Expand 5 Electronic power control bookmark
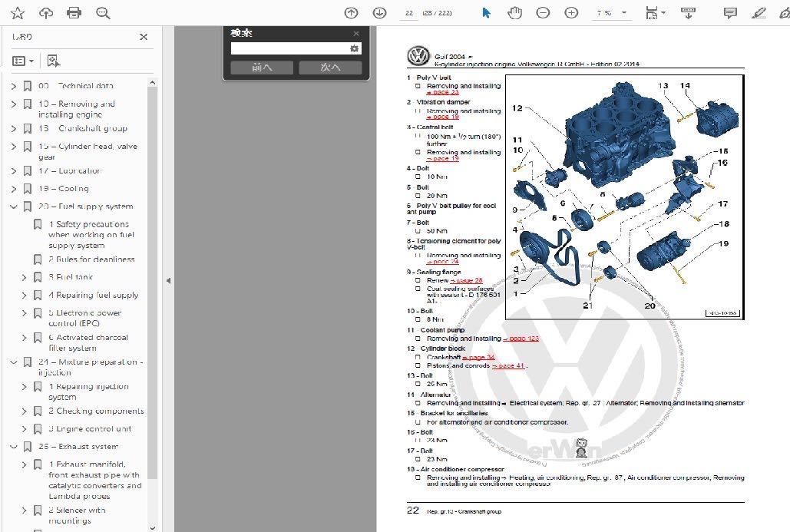This screenshot has width=790, height=532. pyautogui.click(x=24, y=313)
